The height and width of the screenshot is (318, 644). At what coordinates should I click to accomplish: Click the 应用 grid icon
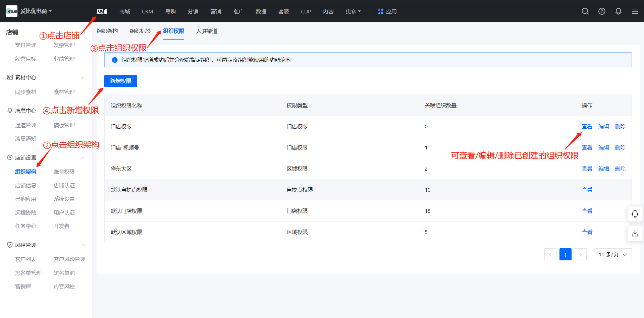click(x=380, y=11)
